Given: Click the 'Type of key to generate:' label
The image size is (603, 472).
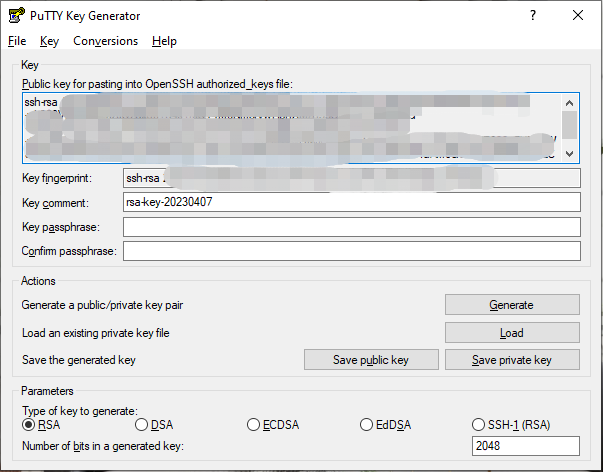Looking at the screenshot, I should point(80,411).
